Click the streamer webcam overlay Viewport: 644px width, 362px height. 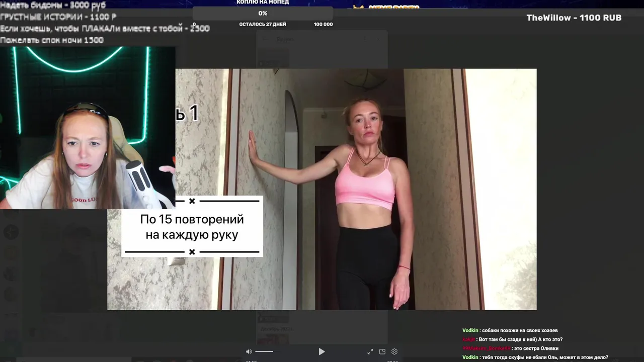click(88, 128)
